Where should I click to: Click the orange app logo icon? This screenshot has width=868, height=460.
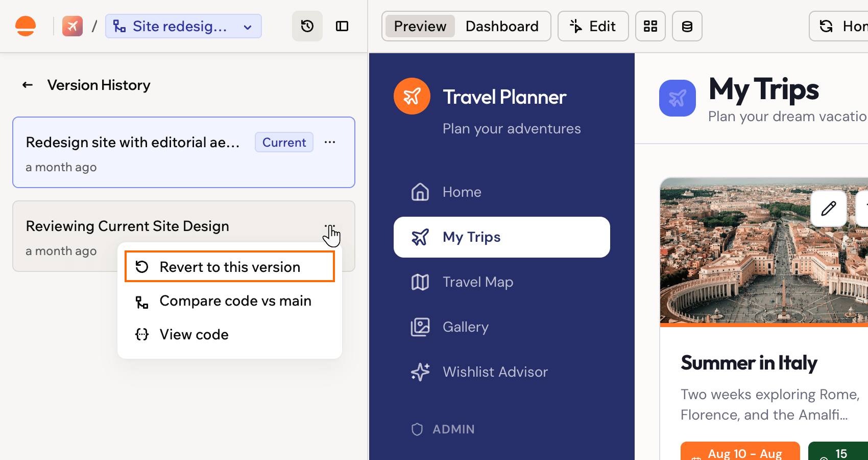click(26, 26)
